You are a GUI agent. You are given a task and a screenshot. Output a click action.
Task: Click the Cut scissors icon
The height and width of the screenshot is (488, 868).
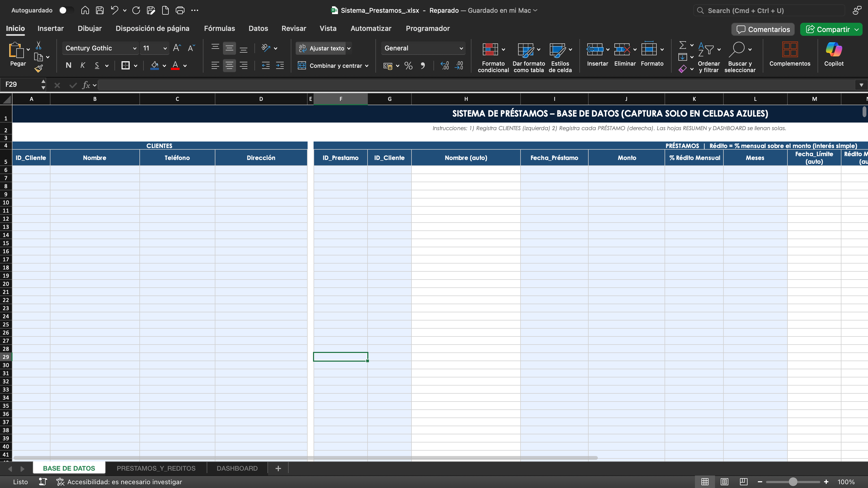point(39,45)
